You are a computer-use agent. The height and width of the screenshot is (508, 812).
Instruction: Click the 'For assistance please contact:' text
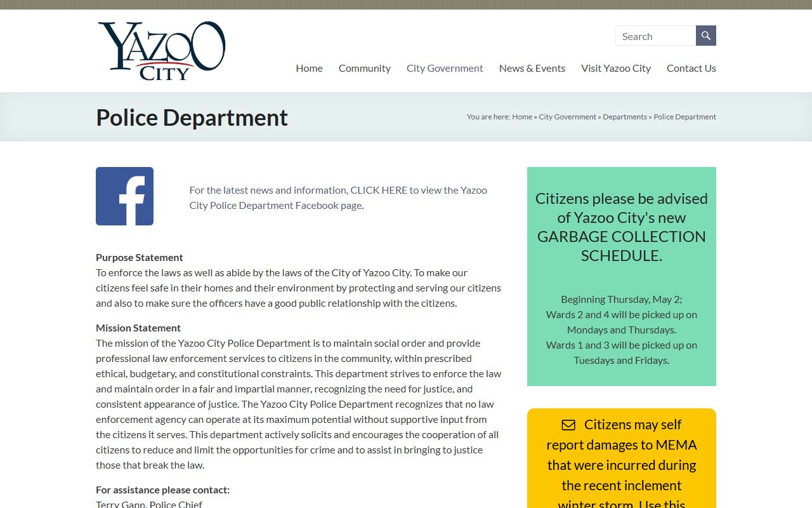(x=163, y=490)
